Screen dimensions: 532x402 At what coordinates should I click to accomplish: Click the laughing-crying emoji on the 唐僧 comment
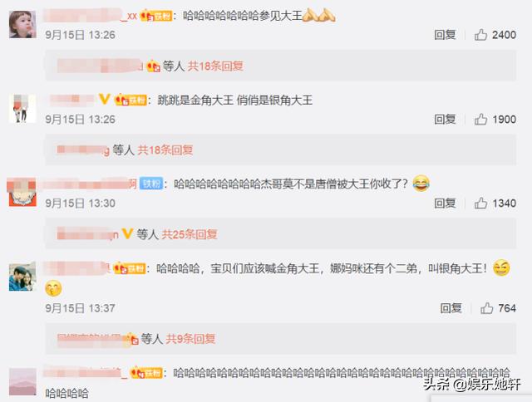pos(421,184)
